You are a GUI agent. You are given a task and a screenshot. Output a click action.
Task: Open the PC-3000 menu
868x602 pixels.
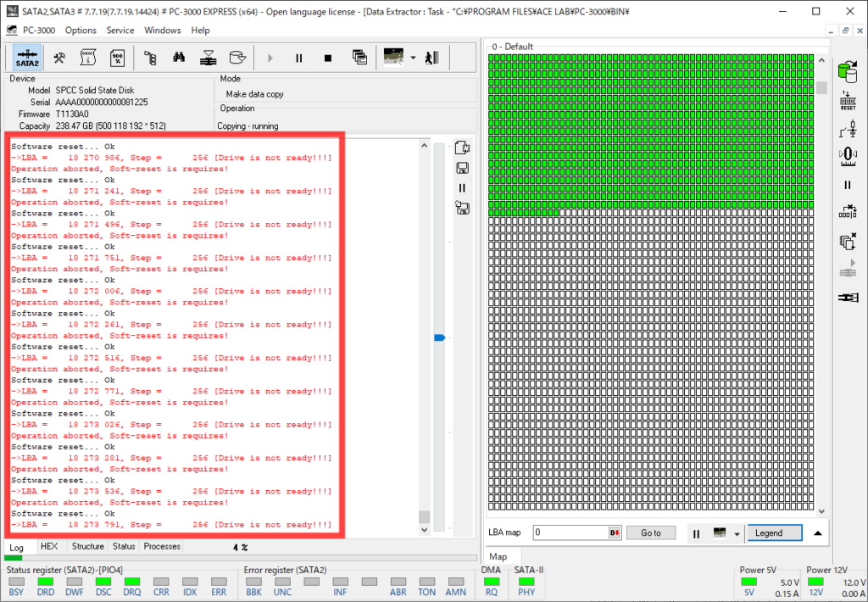coord(39,31)
